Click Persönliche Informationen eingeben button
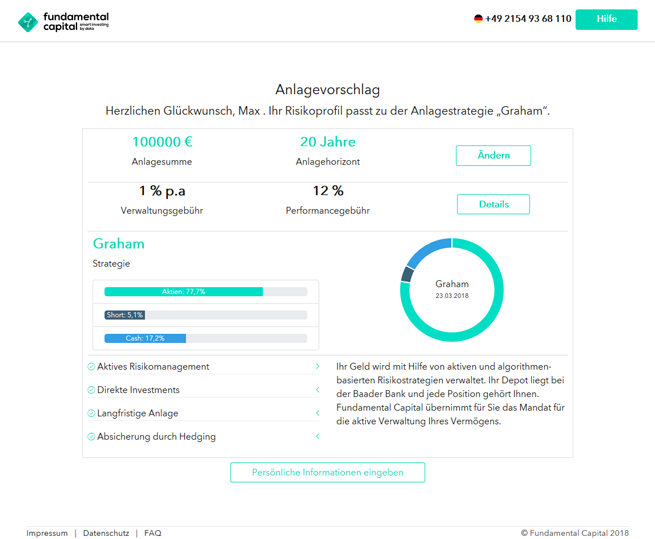Screen dimensions: 655x539 click(328, 473)
